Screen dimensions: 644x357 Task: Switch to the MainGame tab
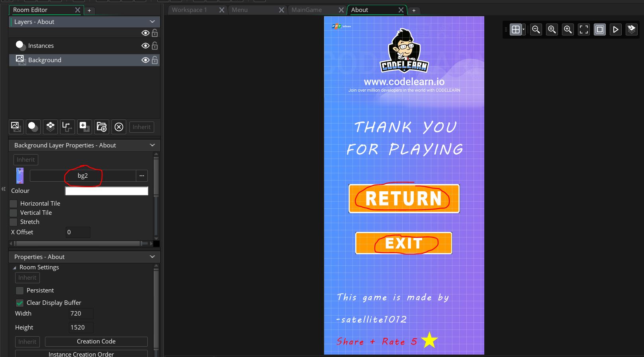307,10
